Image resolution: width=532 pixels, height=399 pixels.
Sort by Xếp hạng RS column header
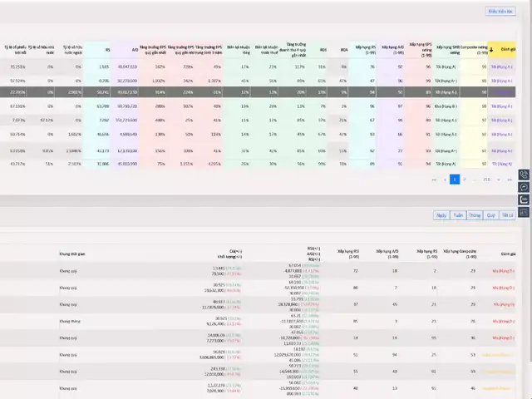364,50
